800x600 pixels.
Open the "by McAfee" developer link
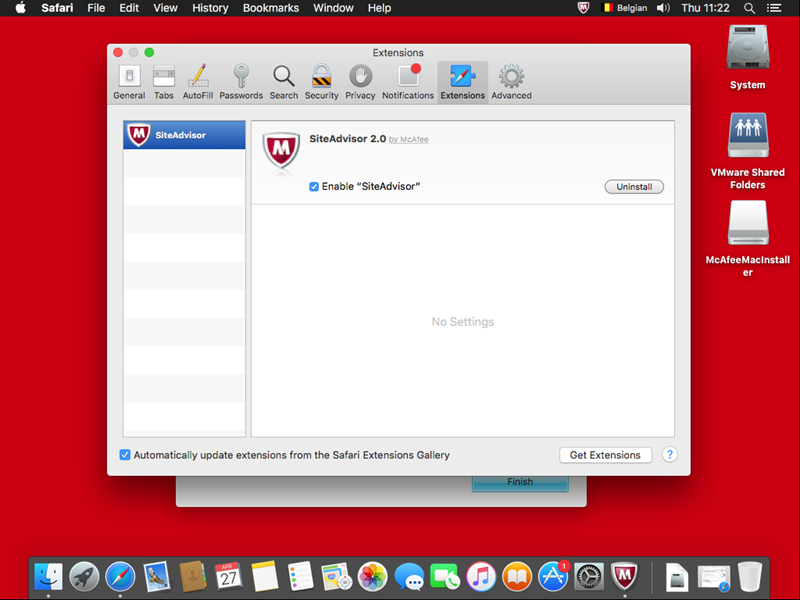coord(408,140)
